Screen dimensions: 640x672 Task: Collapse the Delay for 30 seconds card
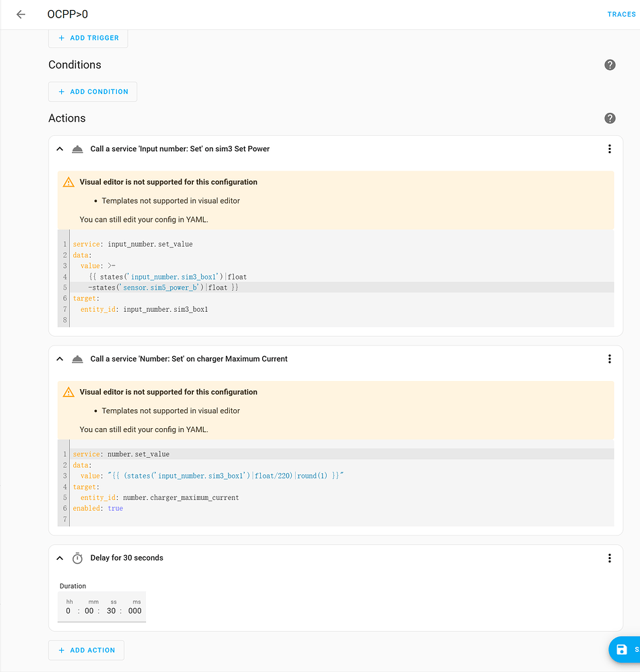point(60,558)
